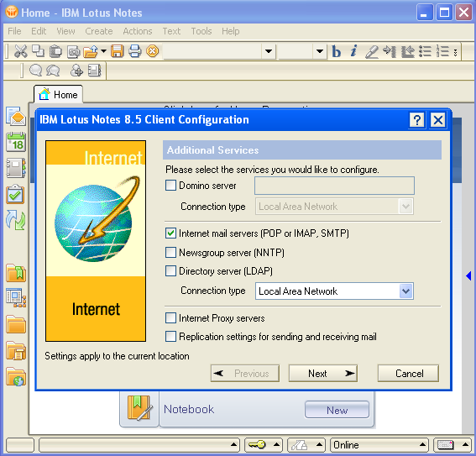Close the Client Configuration dialog
The width and height of the screenshot is (476, 456).
[438, 120]
